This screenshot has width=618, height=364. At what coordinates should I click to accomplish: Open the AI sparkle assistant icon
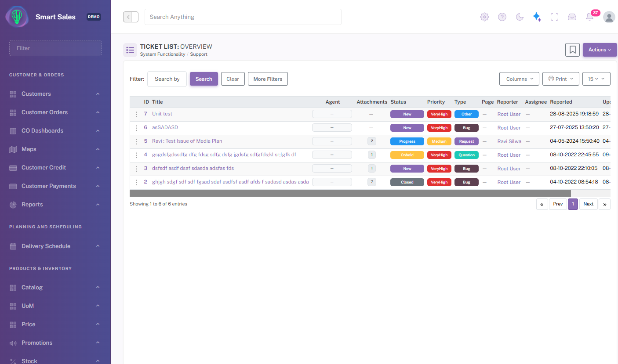537,17
